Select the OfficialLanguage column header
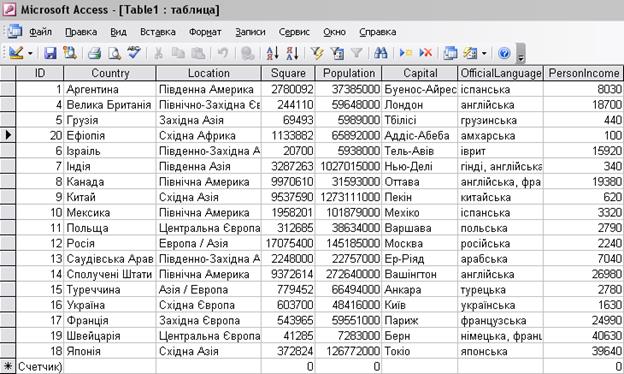Image resolution: width=624 pixels, height=374 pixels. coord(501,73)
